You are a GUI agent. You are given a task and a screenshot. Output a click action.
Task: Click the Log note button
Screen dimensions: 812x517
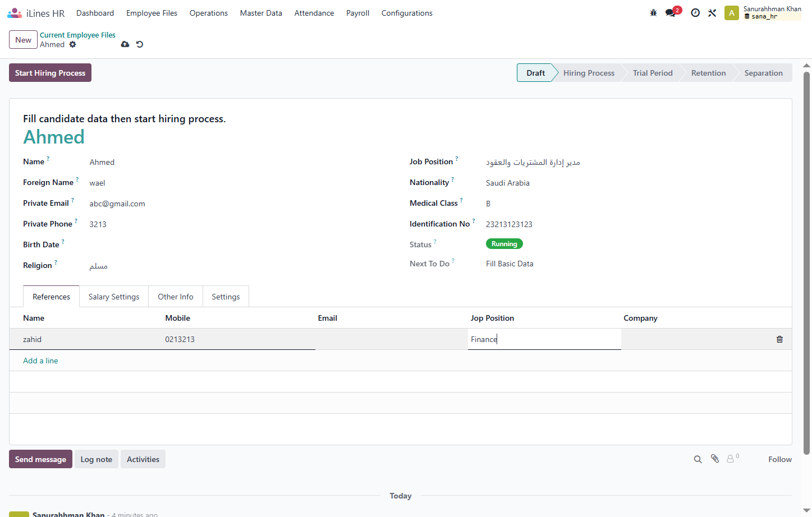(97, 459)
